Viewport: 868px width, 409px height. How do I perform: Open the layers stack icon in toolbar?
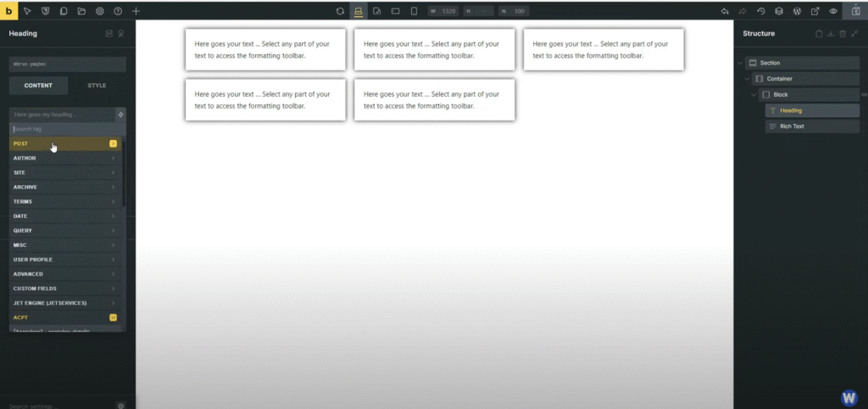pos(779,11)
